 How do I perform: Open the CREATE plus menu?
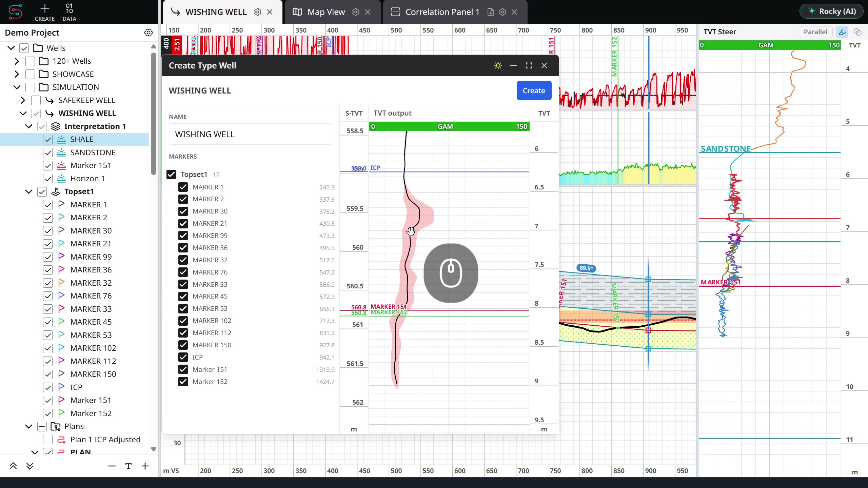[x=45, y=12]
